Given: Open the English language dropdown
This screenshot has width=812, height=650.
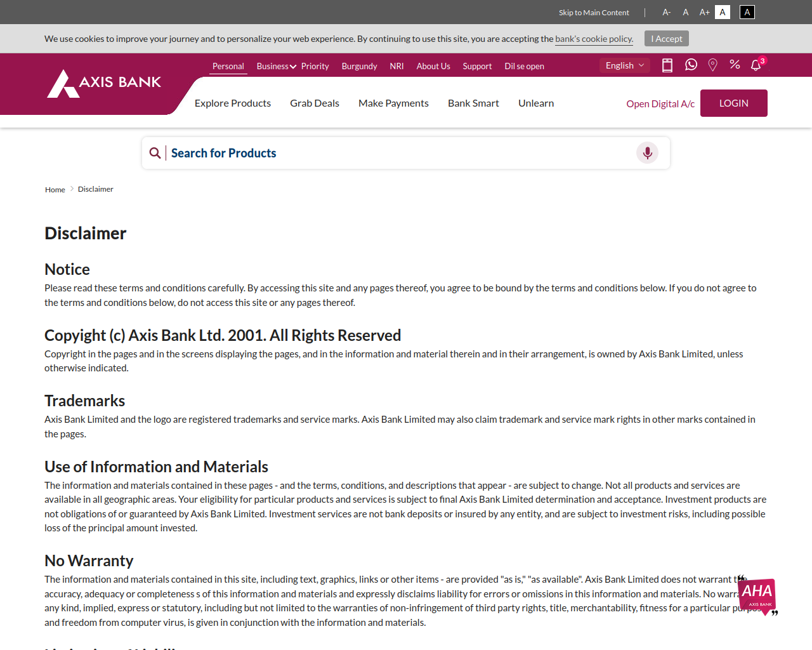Looking at the screenshot, I should [x=625, y=65].
